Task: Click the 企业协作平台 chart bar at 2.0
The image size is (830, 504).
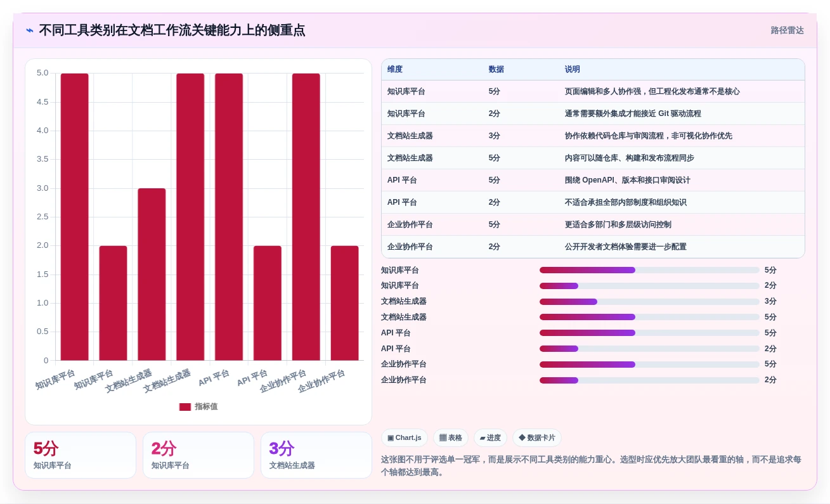Action: tap(344, 303)
